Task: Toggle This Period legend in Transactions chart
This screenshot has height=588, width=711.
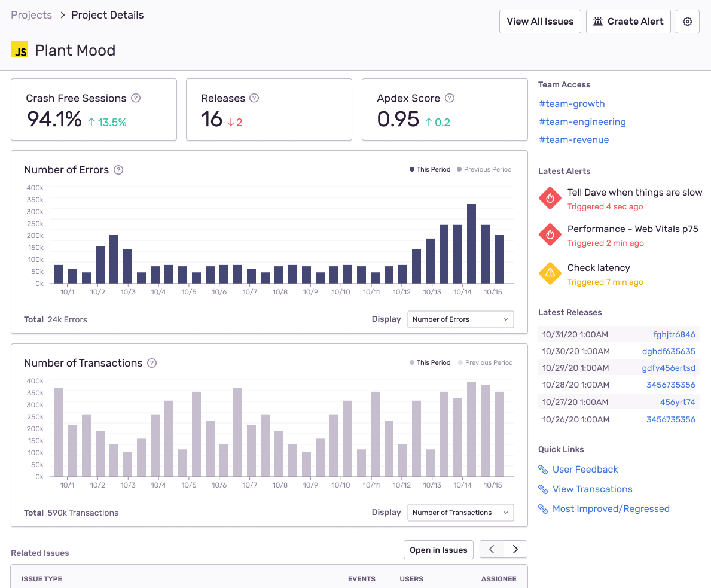Action: point(430,363)
